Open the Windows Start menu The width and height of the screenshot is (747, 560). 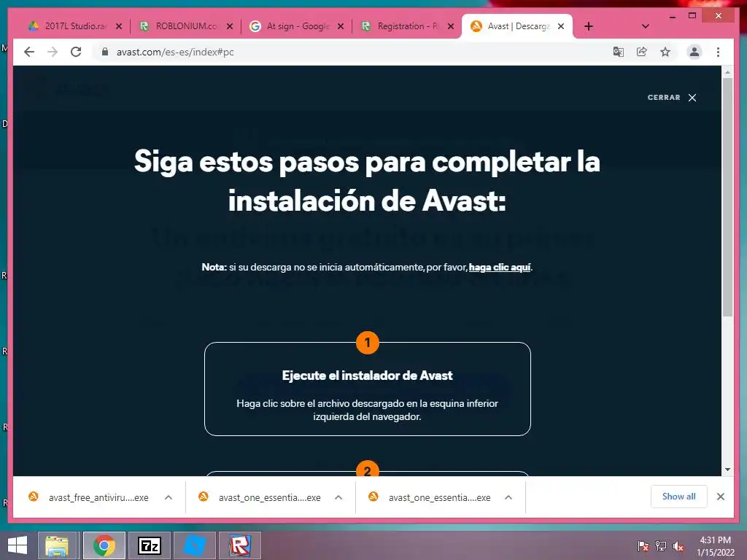pyautogui.click(x=18, y=545)
